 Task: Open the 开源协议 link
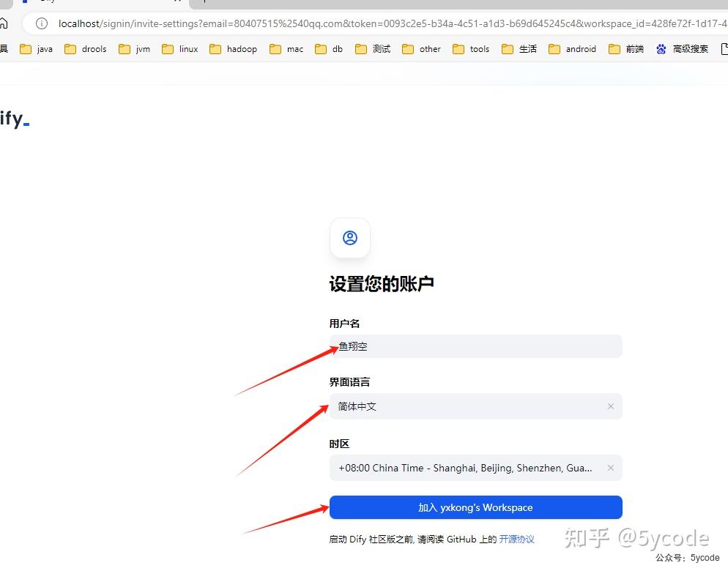pyautogui.click(x=517, y=540)
